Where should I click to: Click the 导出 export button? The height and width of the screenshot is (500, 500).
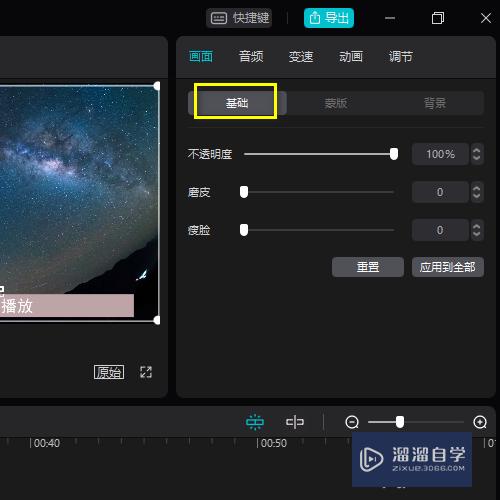[x=329, y=18]
